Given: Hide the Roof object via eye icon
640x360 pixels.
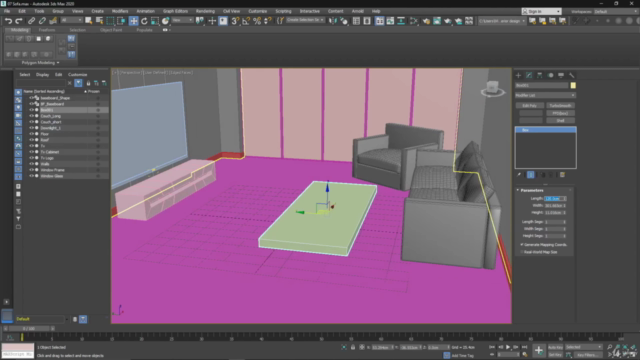Looking at the screenshot, I should click(x=31, y=140).
